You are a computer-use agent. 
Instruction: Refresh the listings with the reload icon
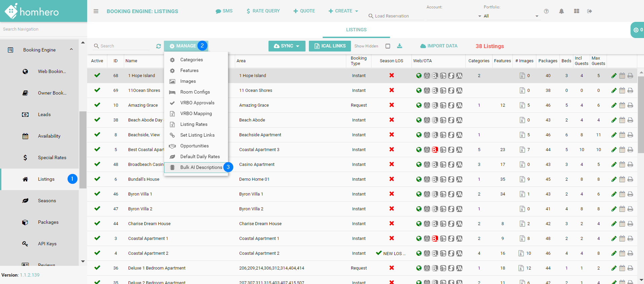pos(158,46)
